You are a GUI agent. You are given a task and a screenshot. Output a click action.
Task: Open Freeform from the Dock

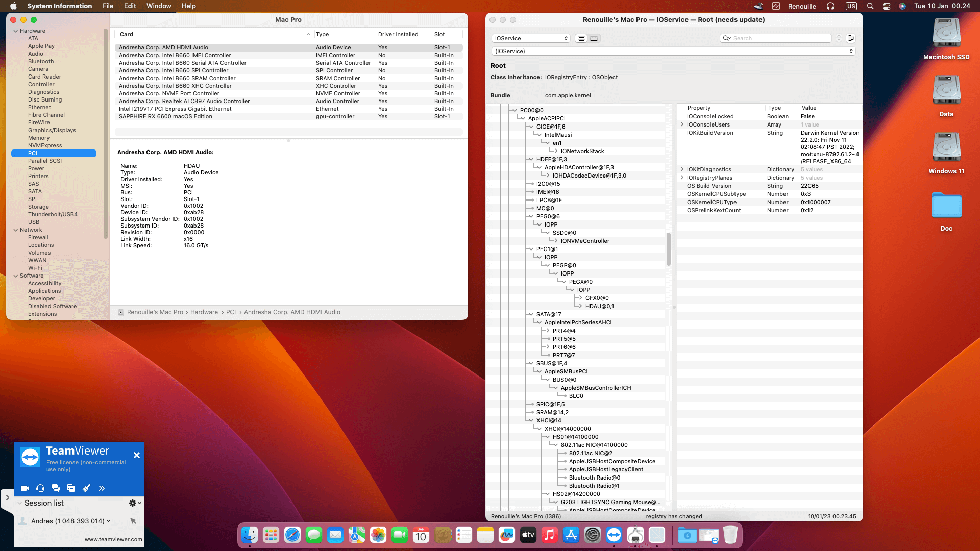pos(507,535)
